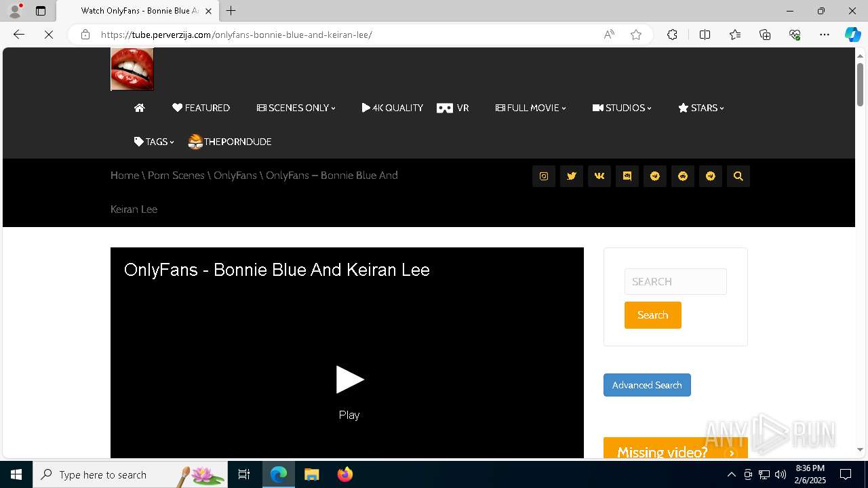
Task: Toggle split screen view icon
Action: click(x=705, y=35)
